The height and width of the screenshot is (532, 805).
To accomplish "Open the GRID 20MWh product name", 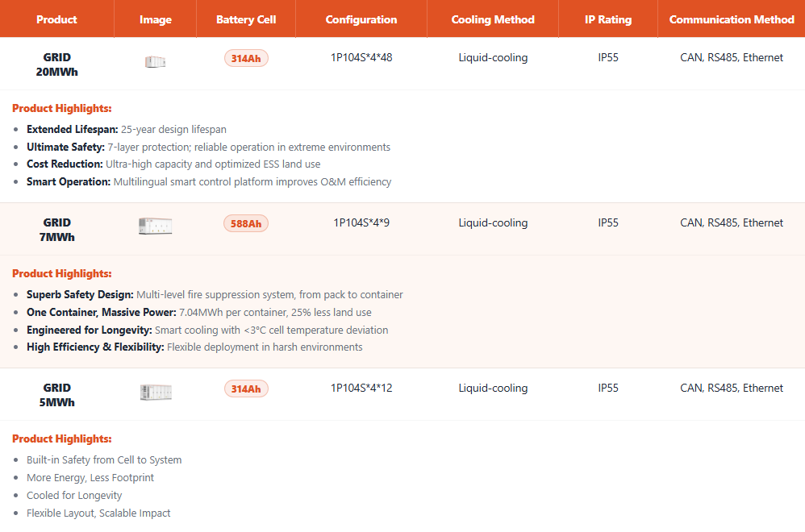I will click(x=56, y=64).
